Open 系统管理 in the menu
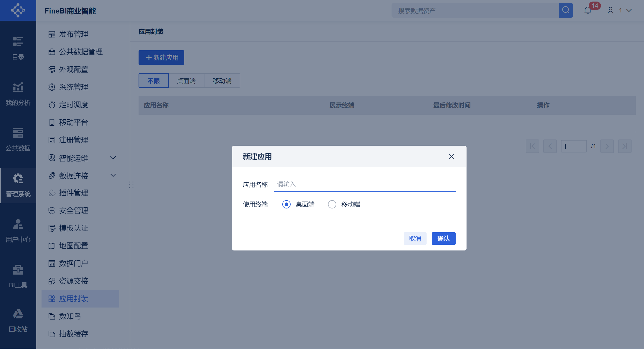644x349 pixels. pos(73,87)
